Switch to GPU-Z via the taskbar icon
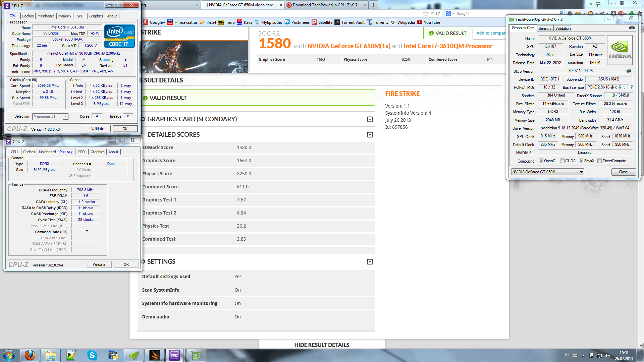 196,355
